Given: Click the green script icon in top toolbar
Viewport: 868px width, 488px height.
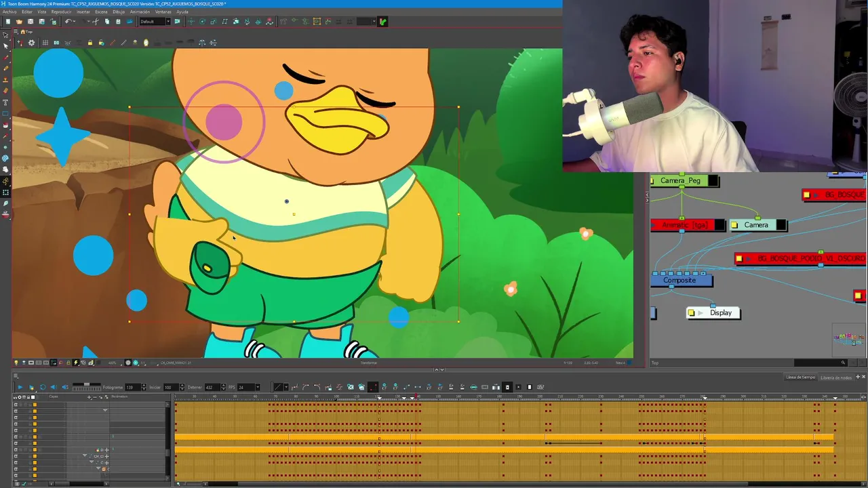Looking at the screenshot, I should (383, 22).
